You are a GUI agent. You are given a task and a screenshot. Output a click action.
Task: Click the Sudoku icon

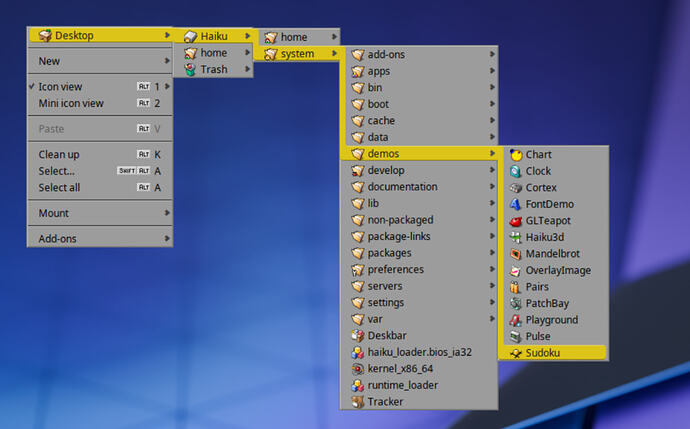(x=515, y=353)
